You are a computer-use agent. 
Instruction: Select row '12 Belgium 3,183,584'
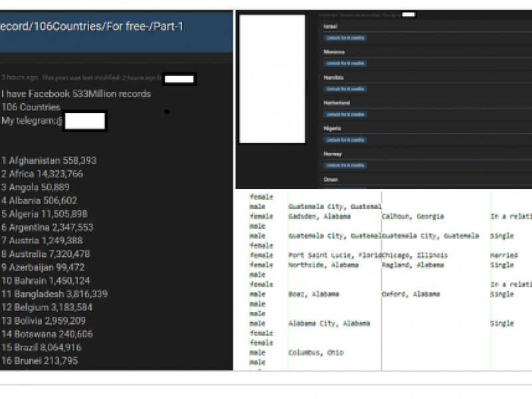pyautogui.click(x=47, y=307)
